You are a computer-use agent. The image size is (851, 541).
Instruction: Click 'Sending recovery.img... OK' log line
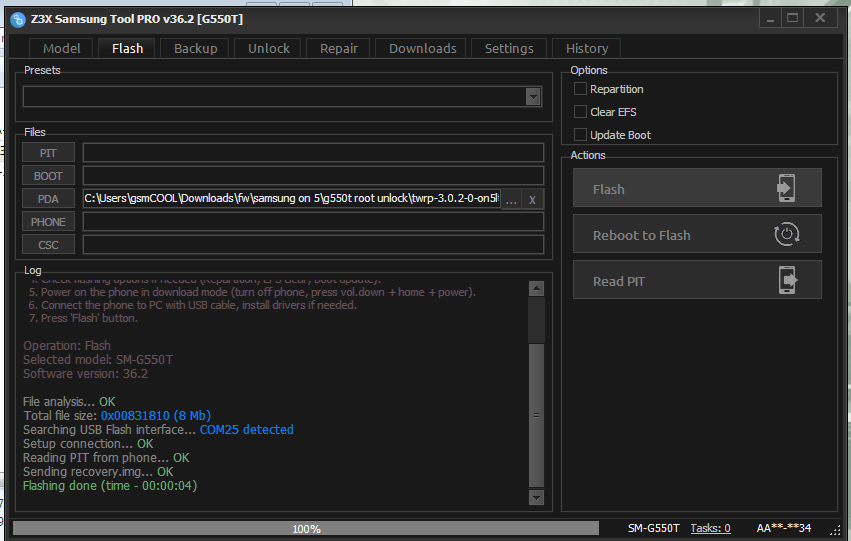click(98, 472)
